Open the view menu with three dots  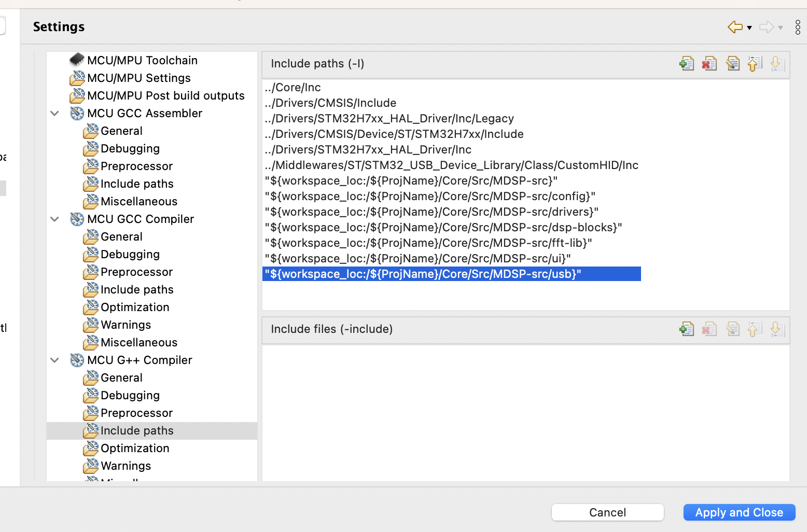[798, 26]
